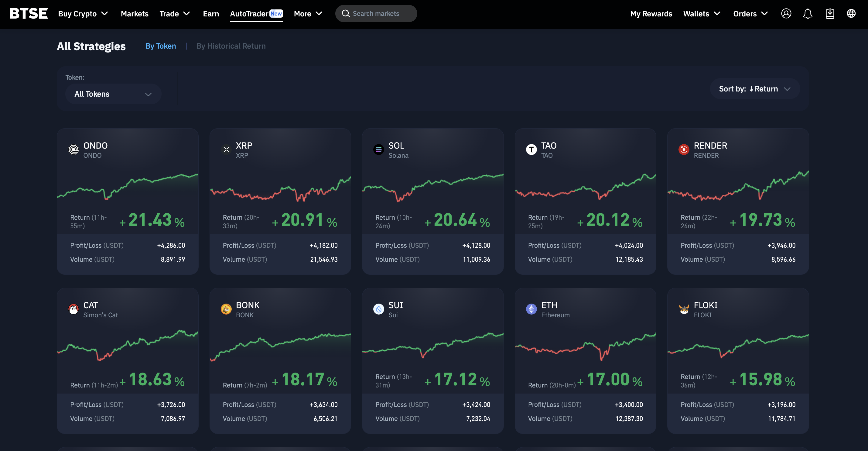
Task: Open the SOL Solana strategy chart
Action: pyautogui.click(x=433, y=187)
